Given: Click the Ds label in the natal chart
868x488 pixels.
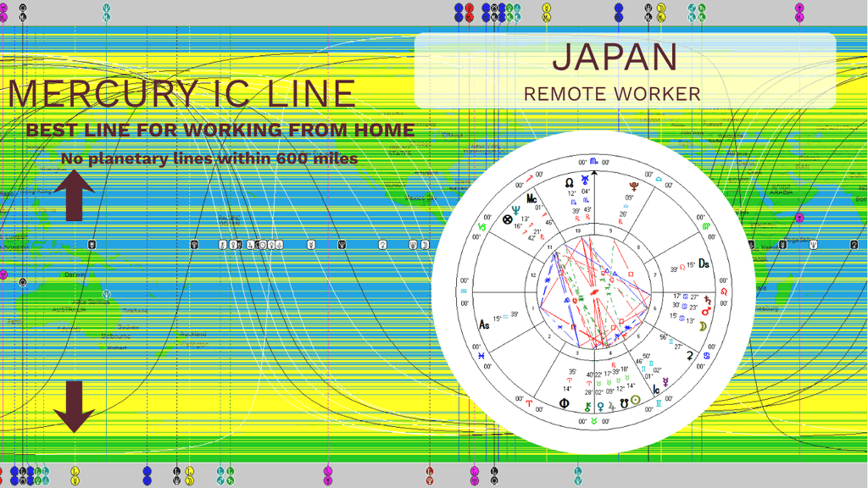Looking at the screenshot, I should pos(704,263).
